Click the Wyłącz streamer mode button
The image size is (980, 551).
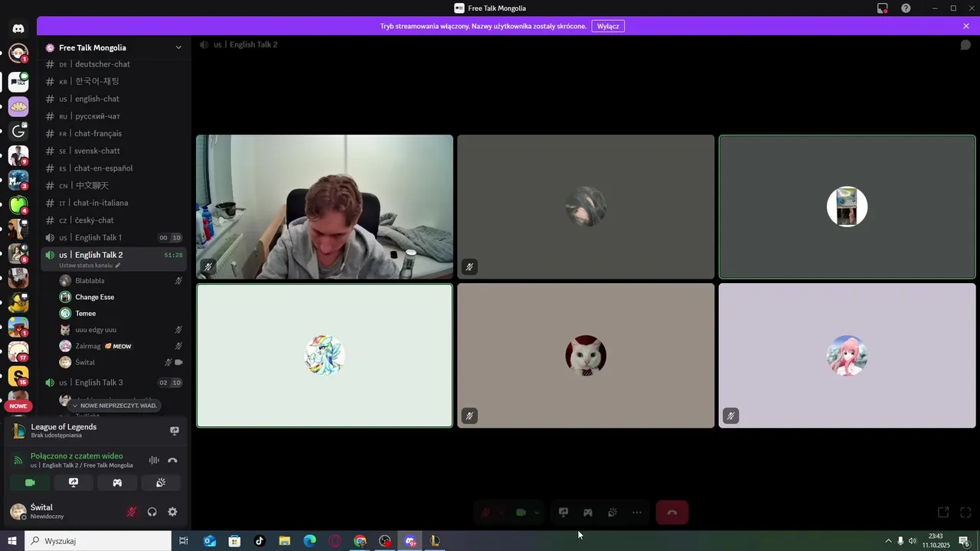tap(608, 26)
